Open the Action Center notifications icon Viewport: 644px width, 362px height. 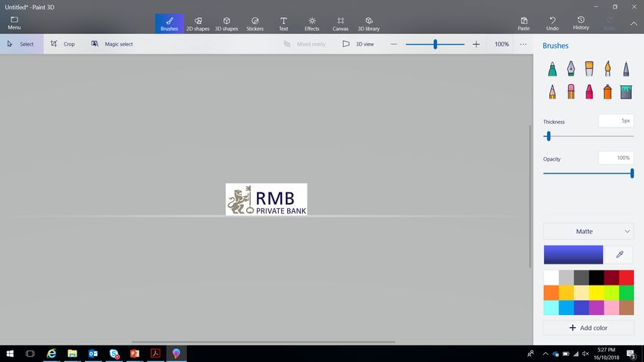(631, 354)
